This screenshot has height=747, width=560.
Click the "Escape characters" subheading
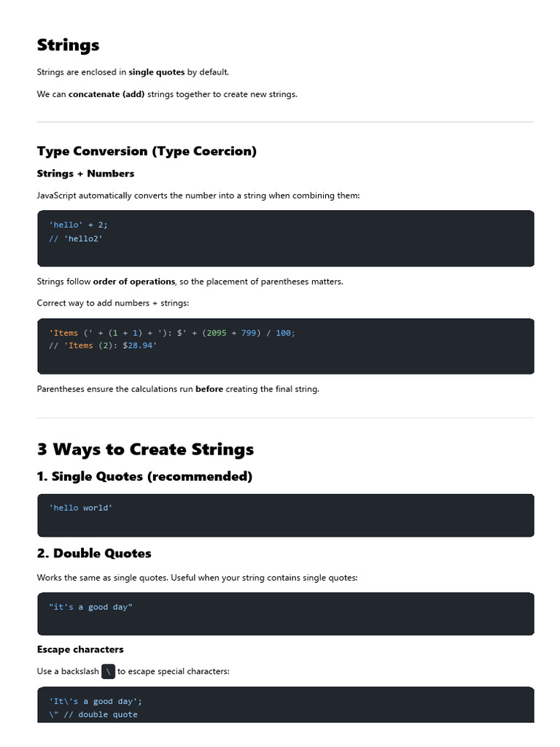80,649
